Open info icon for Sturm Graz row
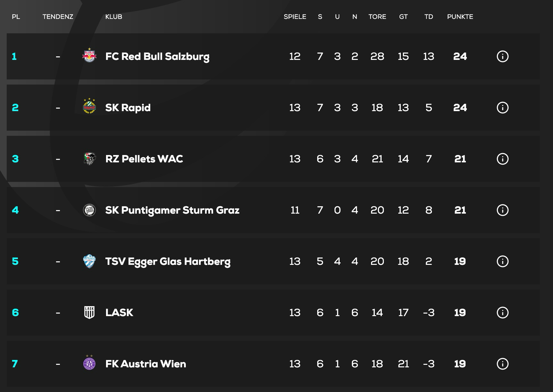 [x=502, y=210]
